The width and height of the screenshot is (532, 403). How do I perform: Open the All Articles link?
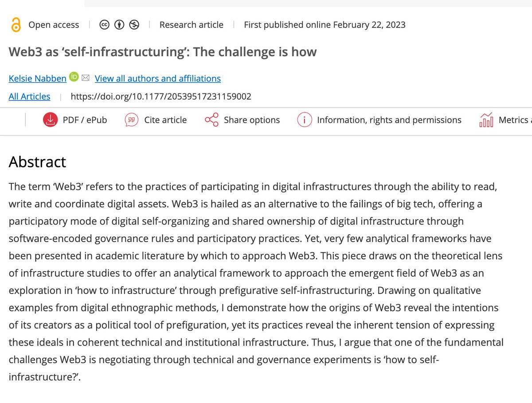tap(30, 96)
